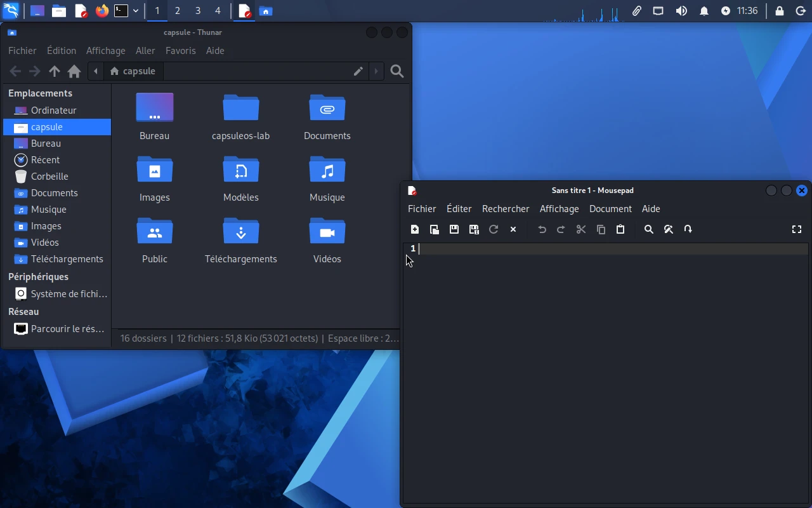Toggle Mousepad fullscreen mode
The width and height of the screenshot is (812, 508).
(x=797, y=229)
